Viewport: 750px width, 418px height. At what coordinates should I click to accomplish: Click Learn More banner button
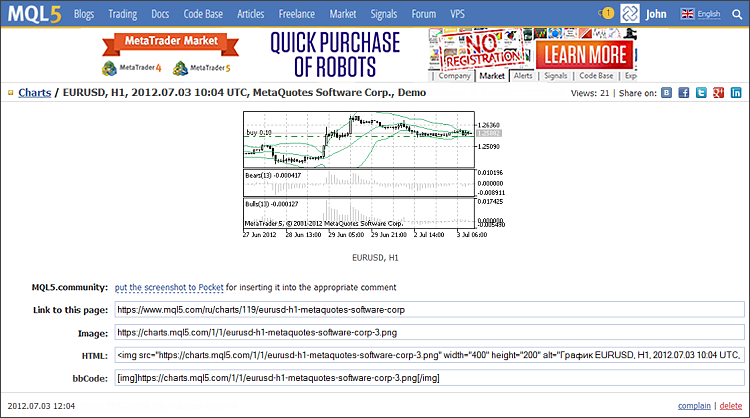(x=585, y=54)
